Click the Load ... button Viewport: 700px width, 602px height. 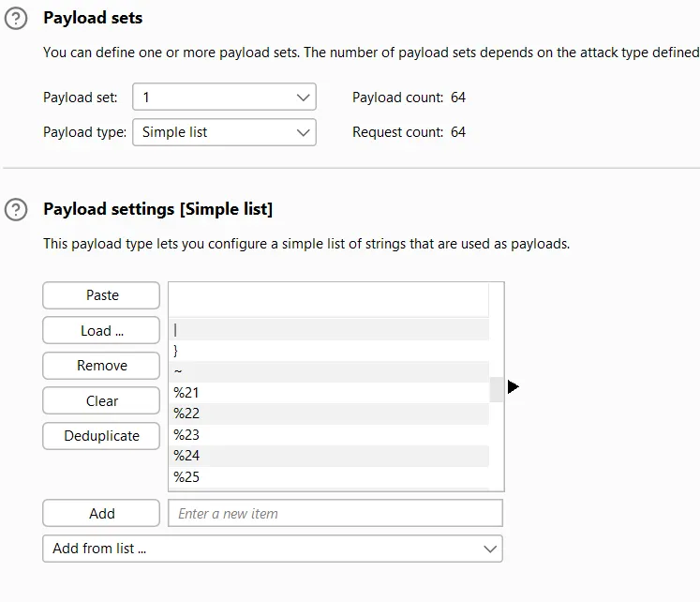(101, 330)
